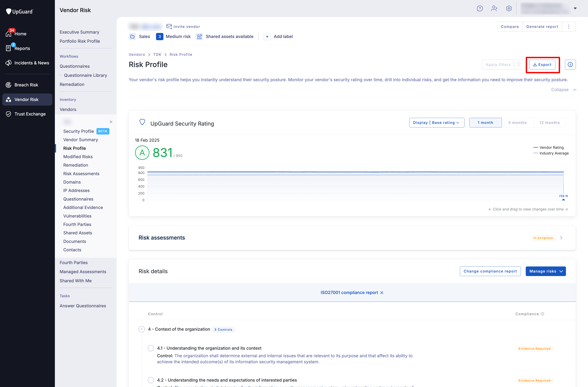Click the blue info icon button
588x387 pixels.
tap(570, 65)
